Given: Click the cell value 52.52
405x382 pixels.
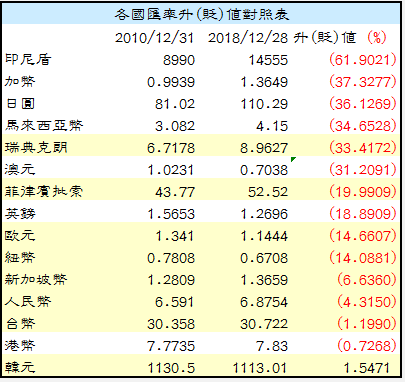Looking at the screenshot, I should (x=268, y=192).
